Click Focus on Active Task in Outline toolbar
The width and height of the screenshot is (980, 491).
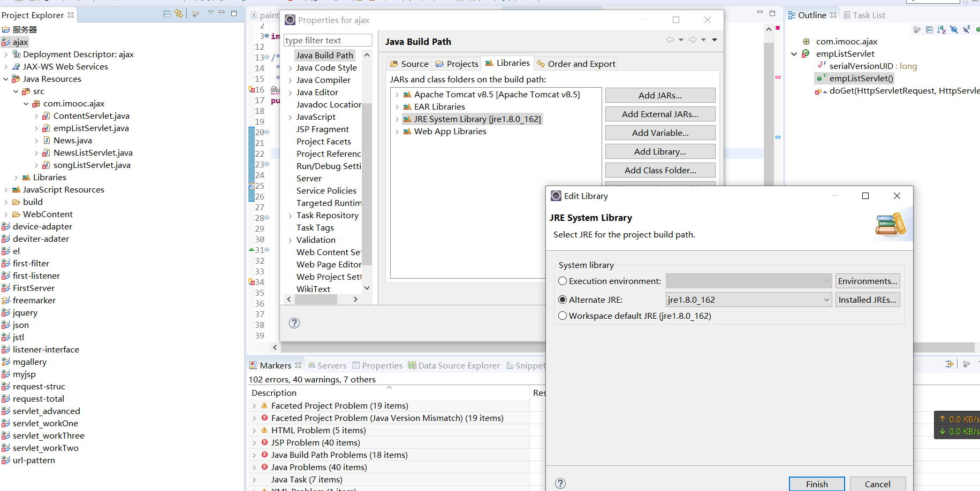(x=917, y=29)
